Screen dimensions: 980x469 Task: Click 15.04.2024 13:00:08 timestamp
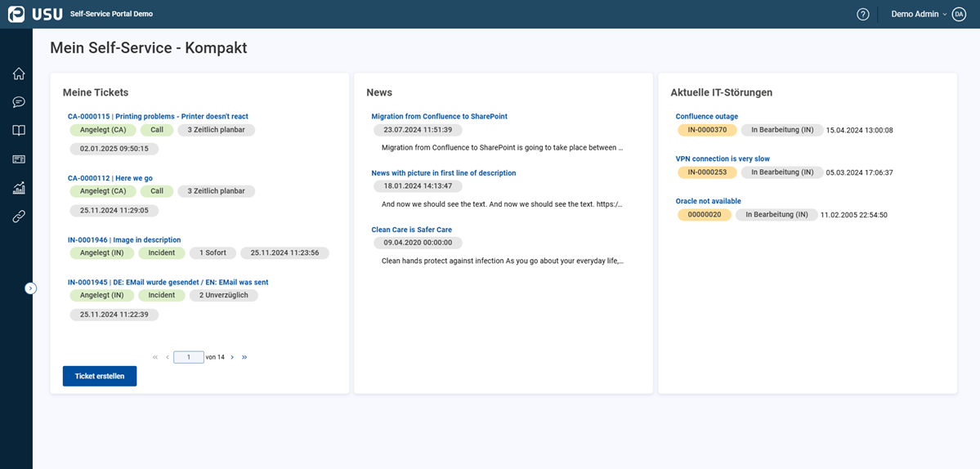tap(859, 131)
